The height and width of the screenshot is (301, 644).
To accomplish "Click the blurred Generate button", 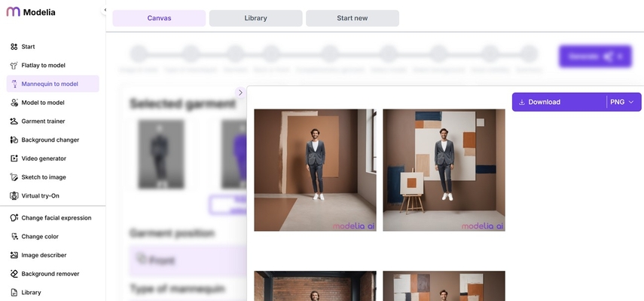I will [595, 57].
